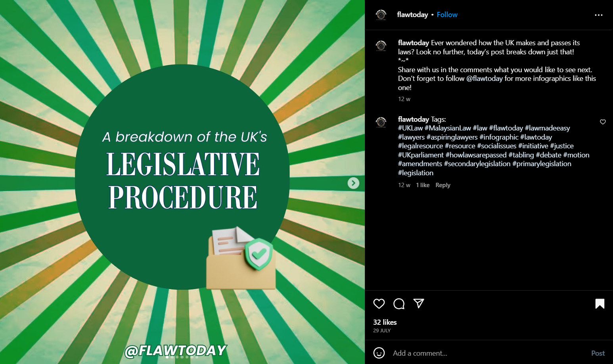Open emoji picker in comment box
This screenshot has width=613, height=364.
pyautogui.click(x=379, y=353)
